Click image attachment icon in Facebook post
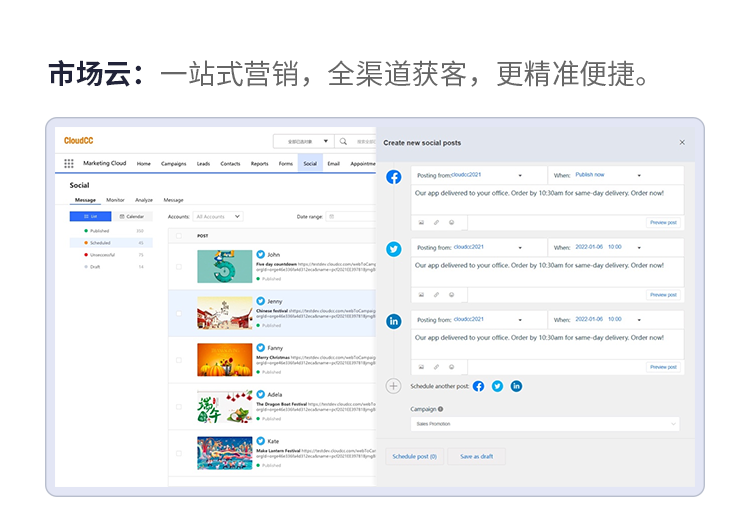750x520 pixels. 421,222
